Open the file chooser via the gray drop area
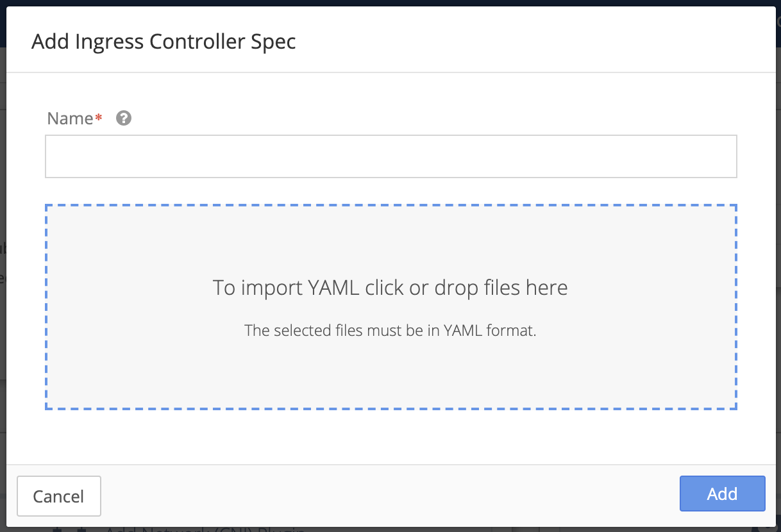The width and height of the screenshot is (781, 532). point(391,372)
